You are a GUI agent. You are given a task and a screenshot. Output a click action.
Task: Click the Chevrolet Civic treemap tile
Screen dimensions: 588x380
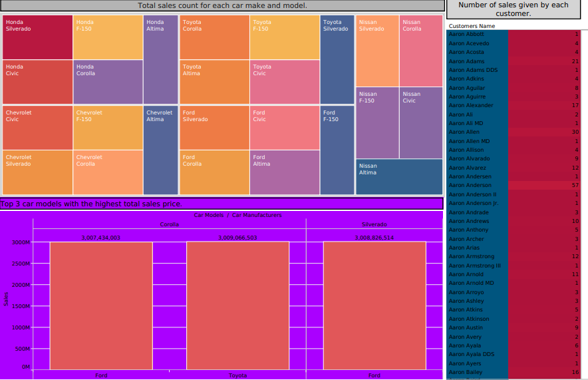[x=37, y=128]
